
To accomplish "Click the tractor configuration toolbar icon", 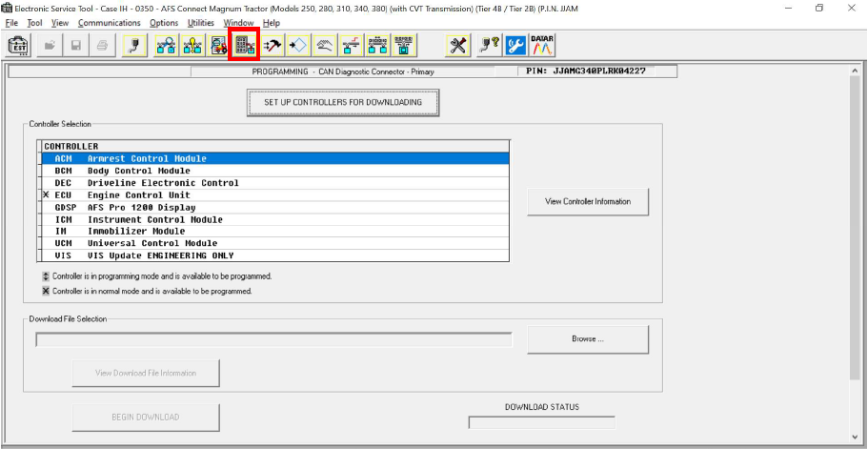I will tap(218, 46).
